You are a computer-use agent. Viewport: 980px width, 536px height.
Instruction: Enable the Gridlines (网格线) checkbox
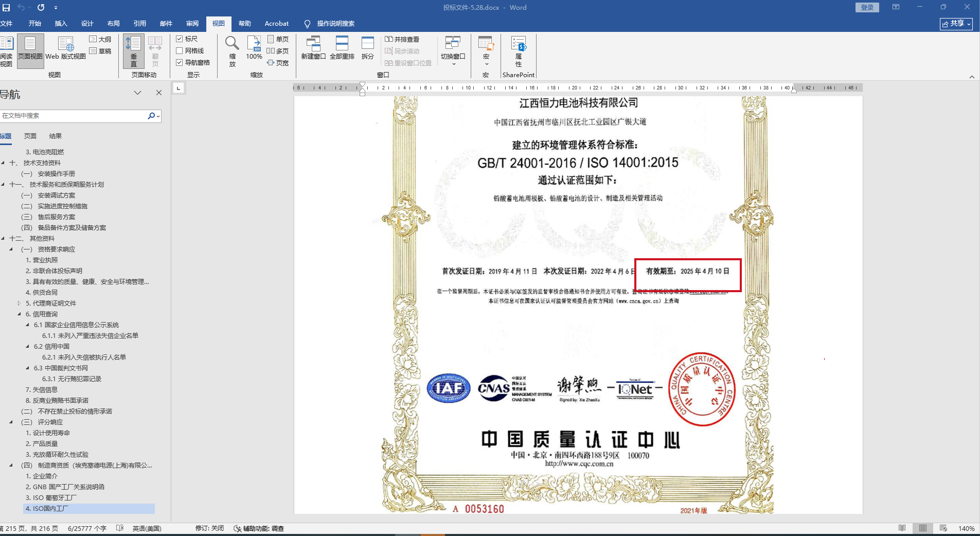point(190,50)
